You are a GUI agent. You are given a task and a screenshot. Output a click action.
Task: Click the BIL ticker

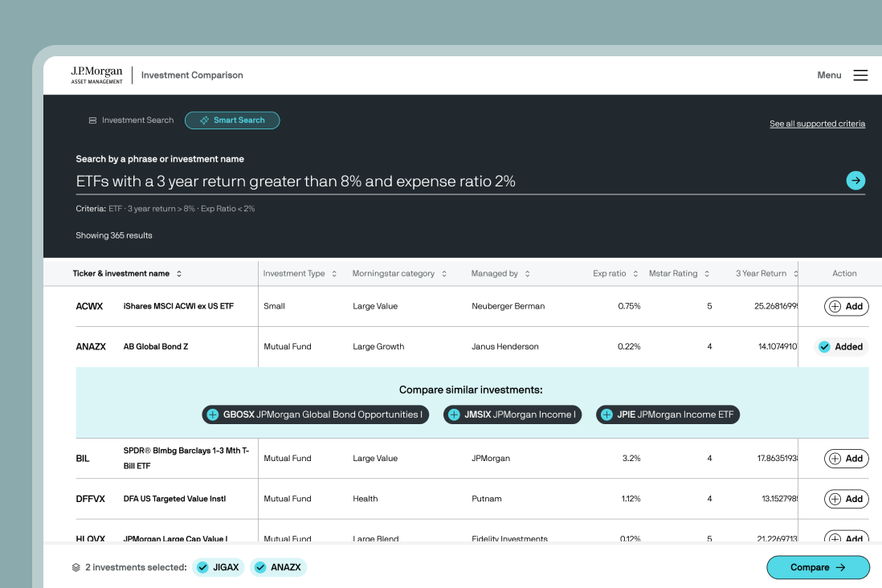(x=83, y=459)
